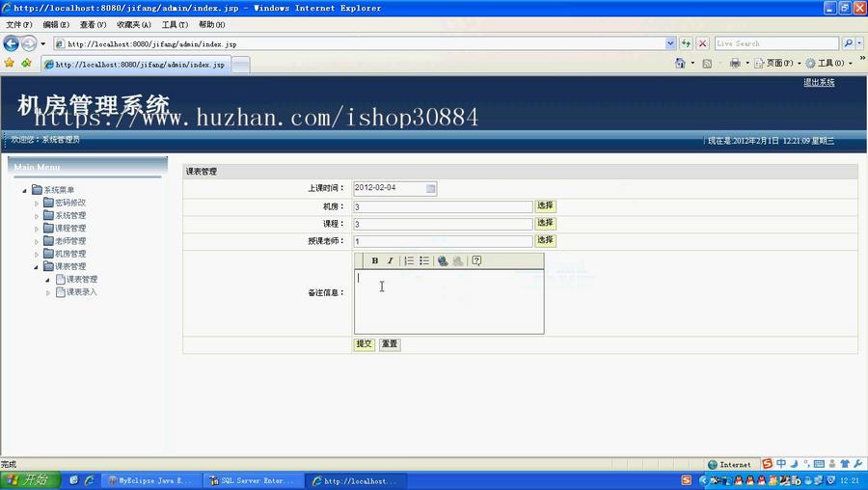
Task: Open the calendar picker for 上课时间
Action: pyautogui.click(x=431, y=189)
